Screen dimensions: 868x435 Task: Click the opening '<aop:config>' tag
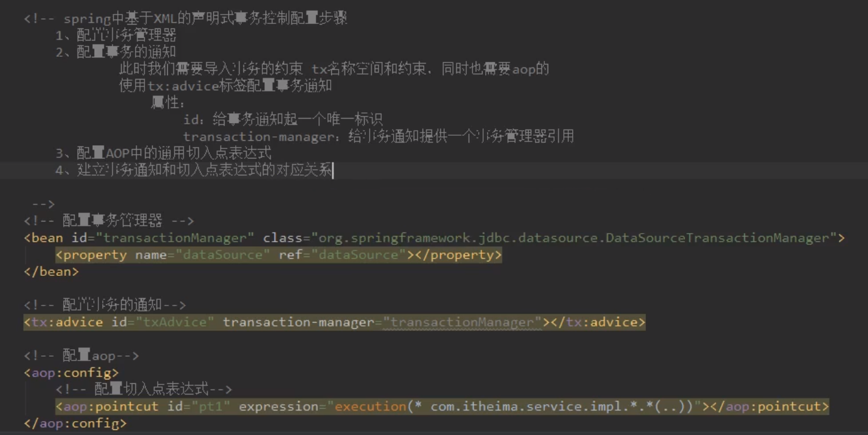(x=71, y=372)
